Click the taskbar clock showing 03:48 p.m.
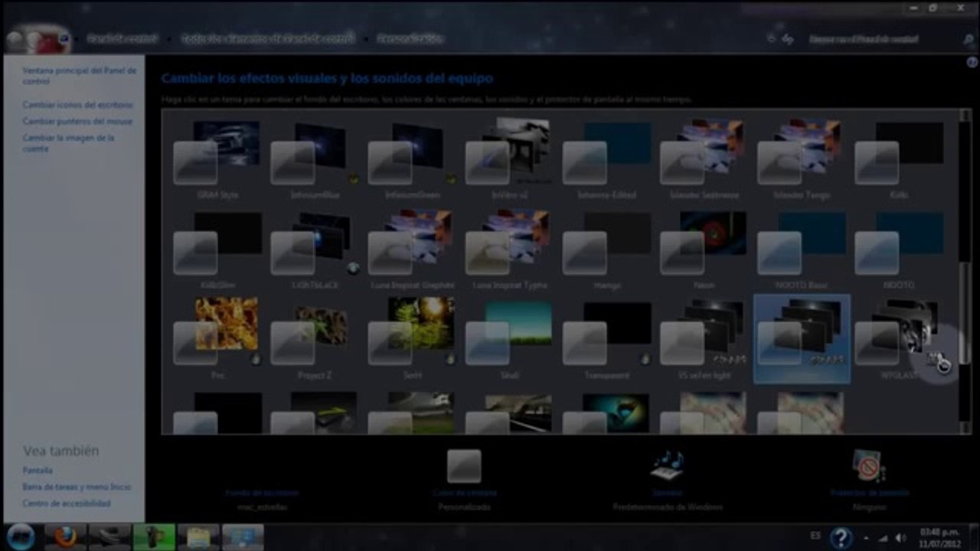The height and width of the screenshot is (551, 980). (940, 538)
